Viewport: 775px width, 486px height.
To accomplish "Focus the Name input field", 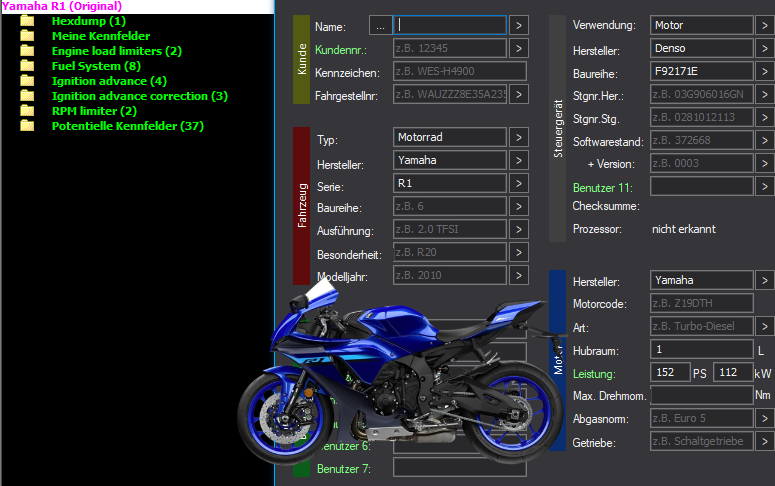I will pyautogui.click(x=450, y=25).
